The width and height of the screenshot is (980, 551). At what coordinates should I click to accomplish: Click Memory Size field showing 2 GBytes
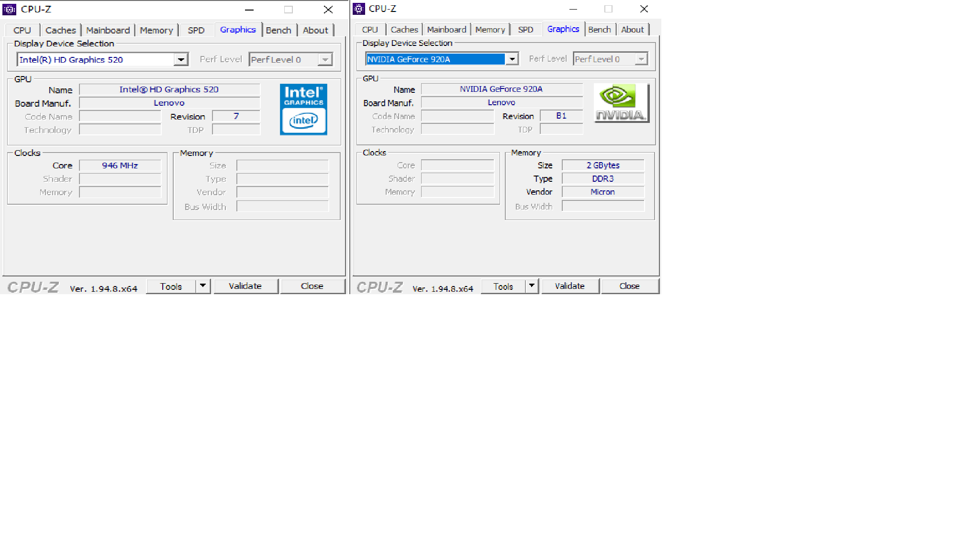603,165
